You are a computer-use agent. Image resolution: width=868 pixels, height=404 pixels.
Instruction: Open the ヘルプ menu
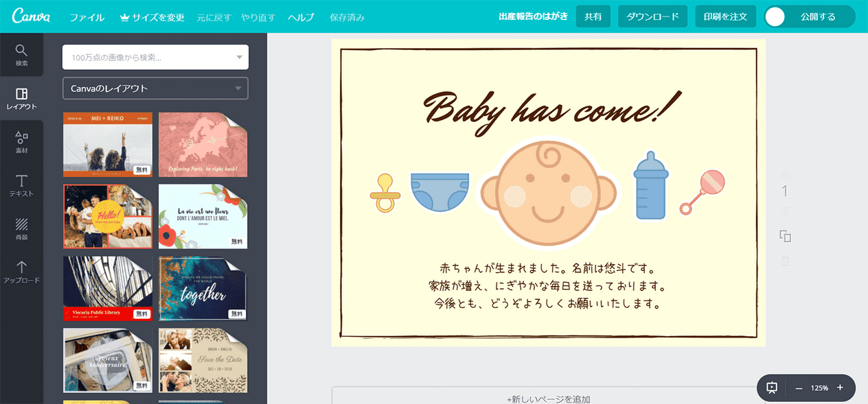tap(301, 17)
